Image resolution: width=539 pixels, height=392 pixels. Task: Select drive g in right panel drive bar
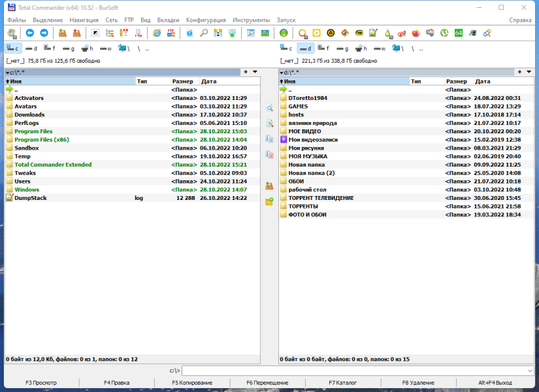[x=342, y=48]
